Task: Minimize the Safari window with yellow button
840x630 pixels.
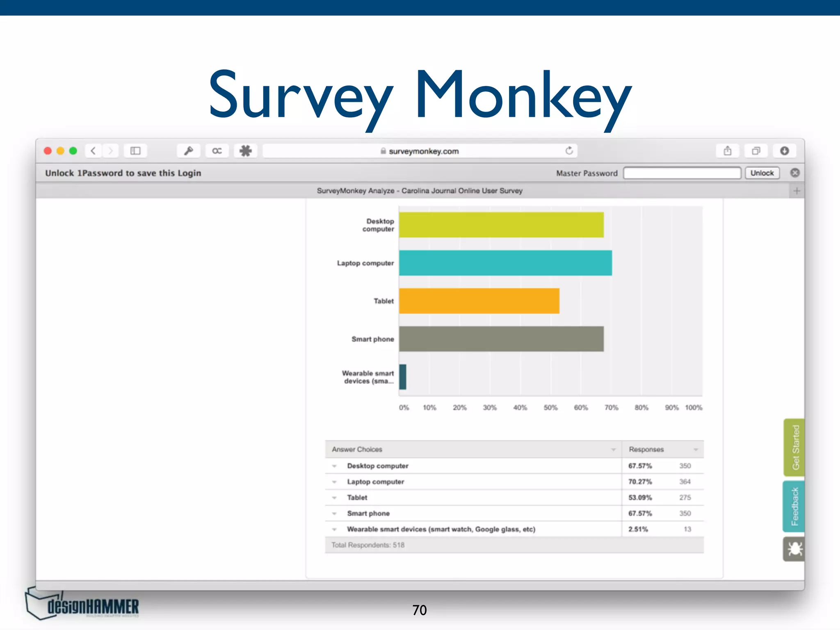Action: coord(60,151)
